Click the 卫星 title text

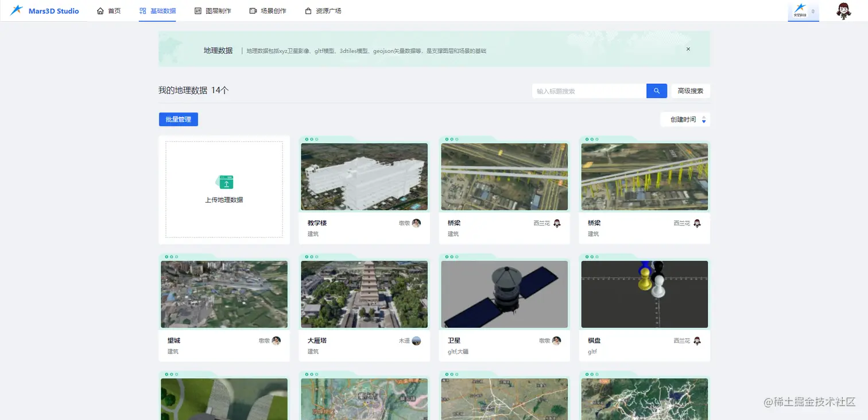coord(454,340)
